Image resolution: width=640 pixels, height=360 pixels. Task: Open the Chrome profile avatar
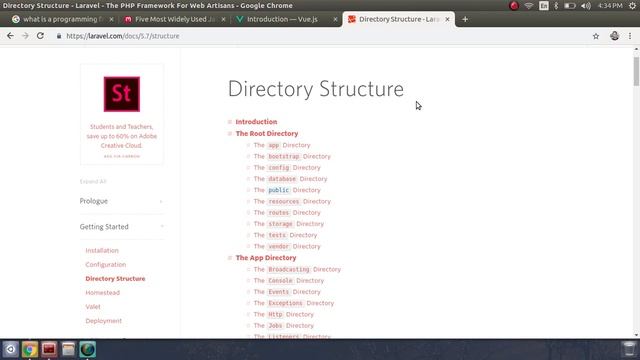614,36
